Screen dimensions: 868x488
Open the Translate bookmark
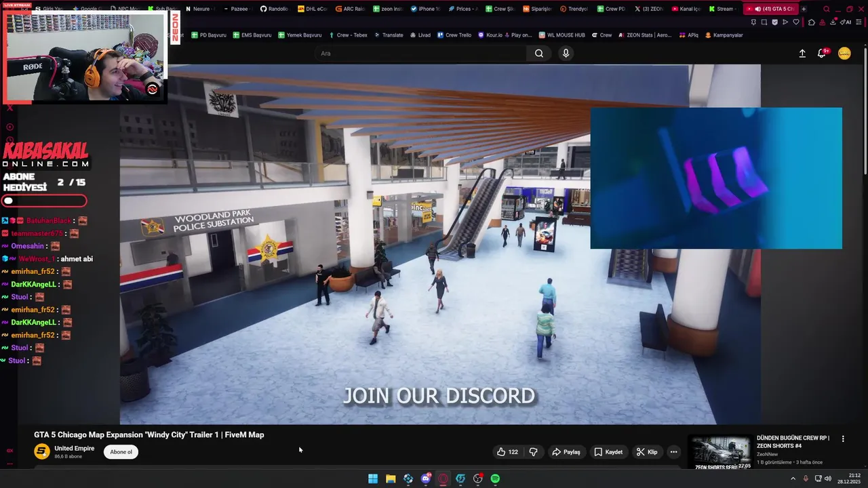(389, 35)
